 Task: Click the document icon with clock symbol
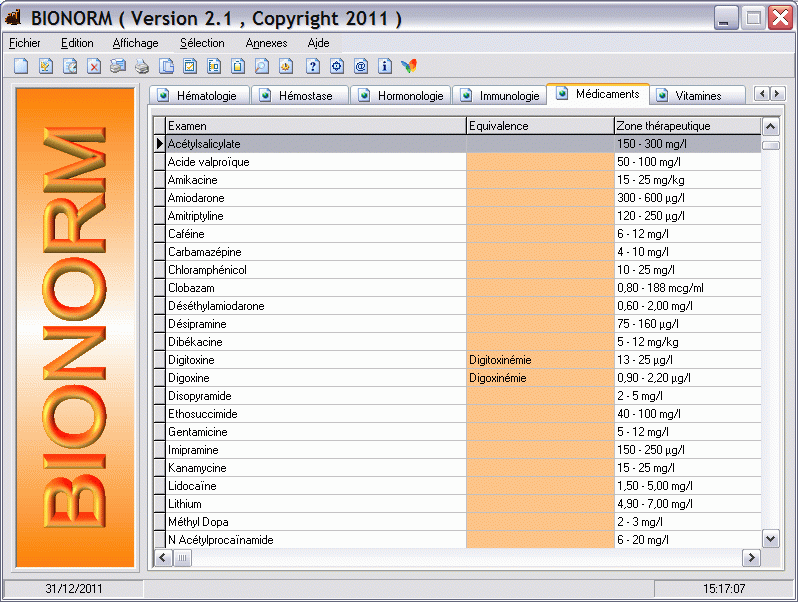point(70,66)
